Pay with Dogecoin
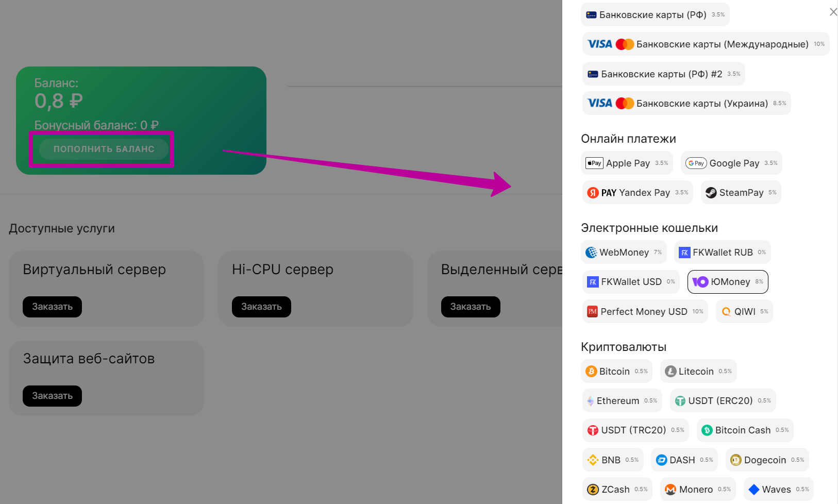Image resolution: width=838 pixels, height=504 pixels. click(767, 460)
